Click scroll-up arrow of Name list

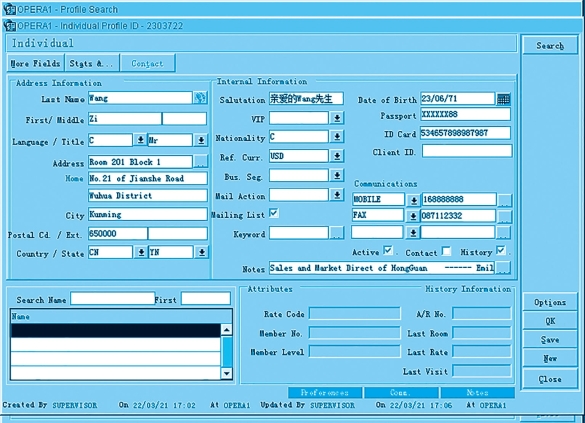pyautogui.click(x=226, y=329)
